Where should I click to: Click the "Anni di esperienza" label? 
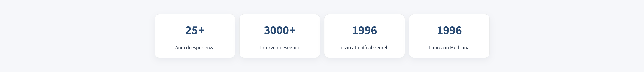click(x=195, y=48)
